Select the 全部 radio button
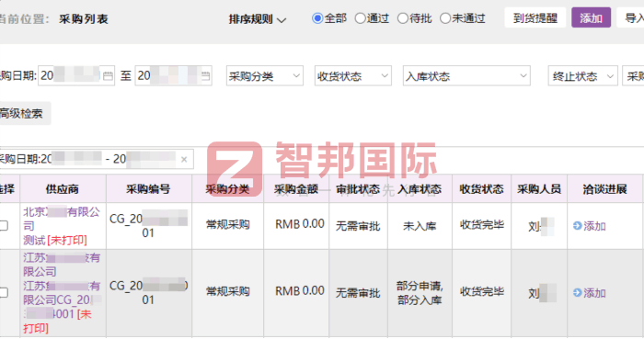This screenshot has width=644, height=339. click(317, 18)
